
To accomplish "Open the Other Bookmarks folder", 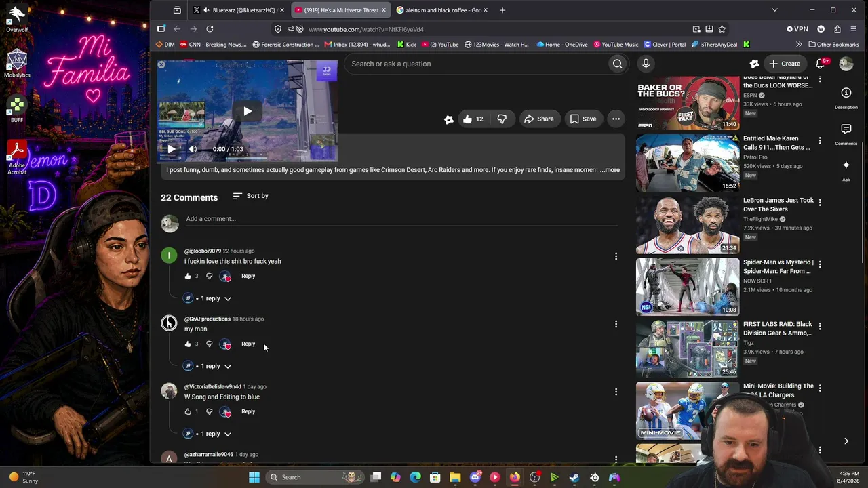I will 833,45.
